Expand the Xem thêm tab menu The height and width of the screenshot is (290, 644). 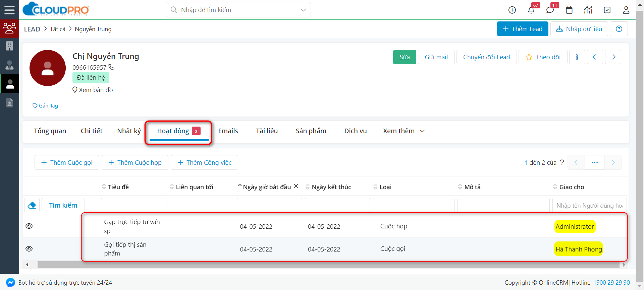(x=404, y=131)
